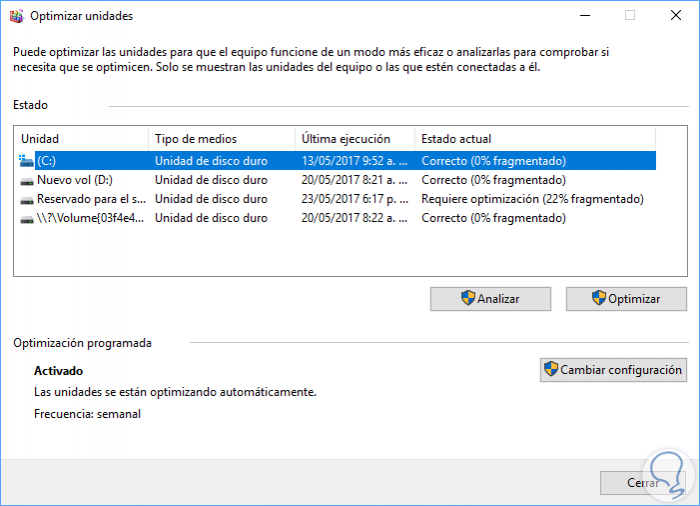Click Unidad de disco duro in Reservado row
The image size is (700, 506).
(x=211, y=199)
